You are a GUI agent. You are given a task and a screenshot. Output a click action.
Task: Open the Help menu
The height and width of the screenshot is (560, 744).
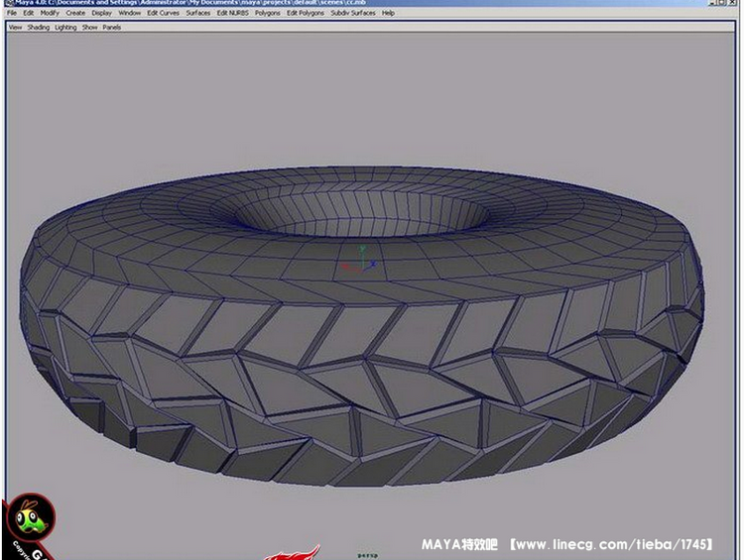(388, 13)
